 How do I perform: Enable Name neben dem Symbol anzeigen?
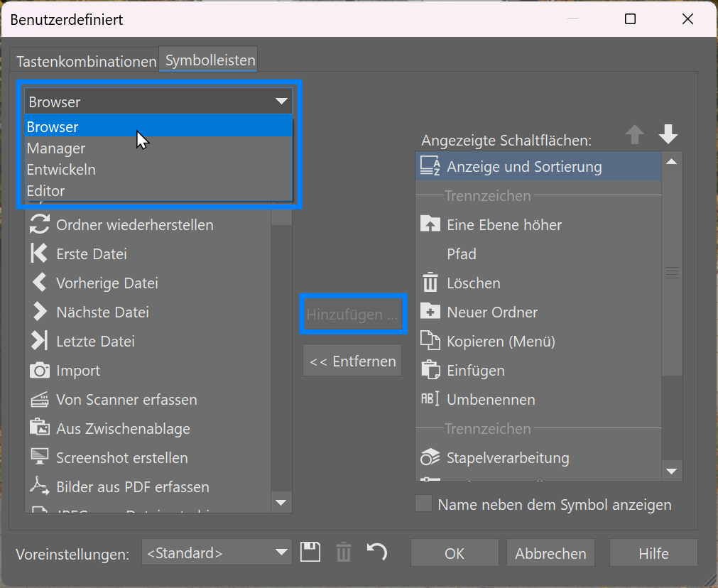coord(423,504)
